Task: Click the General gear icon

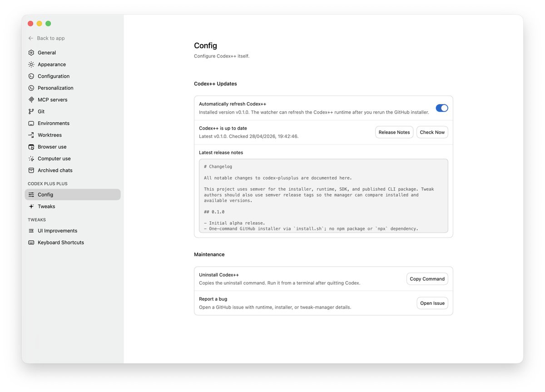Action: pos(31,53)
